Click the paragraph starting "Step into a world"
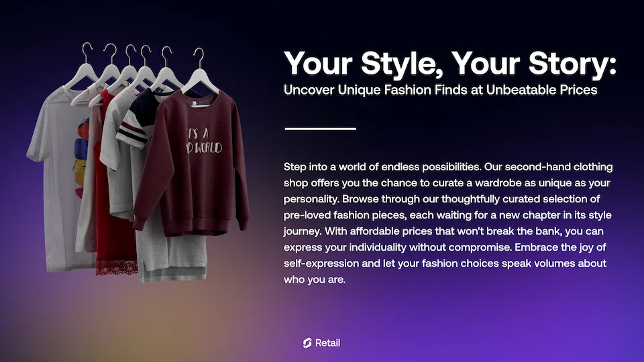The width and height of the screenshot is (644, 362). point(448,223)
